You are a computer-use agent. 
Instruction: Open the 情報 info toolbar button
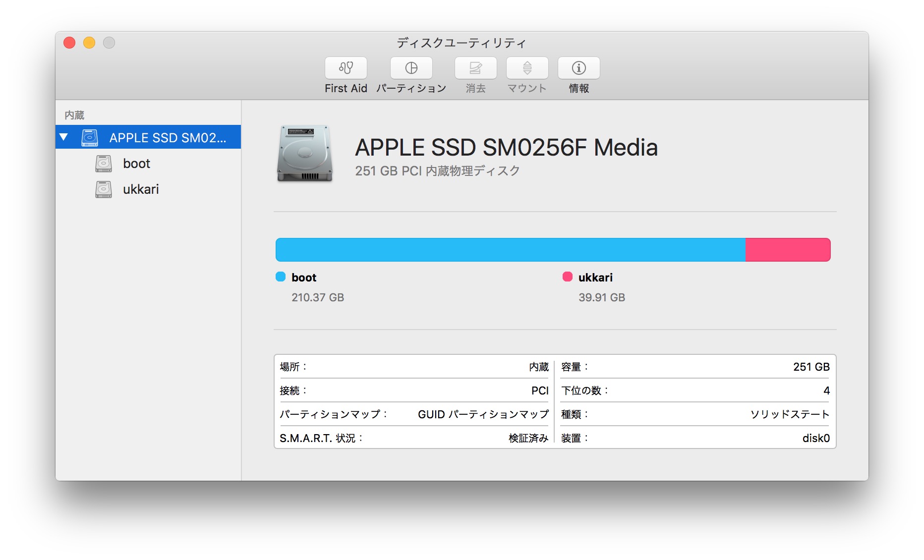point(579,68)
